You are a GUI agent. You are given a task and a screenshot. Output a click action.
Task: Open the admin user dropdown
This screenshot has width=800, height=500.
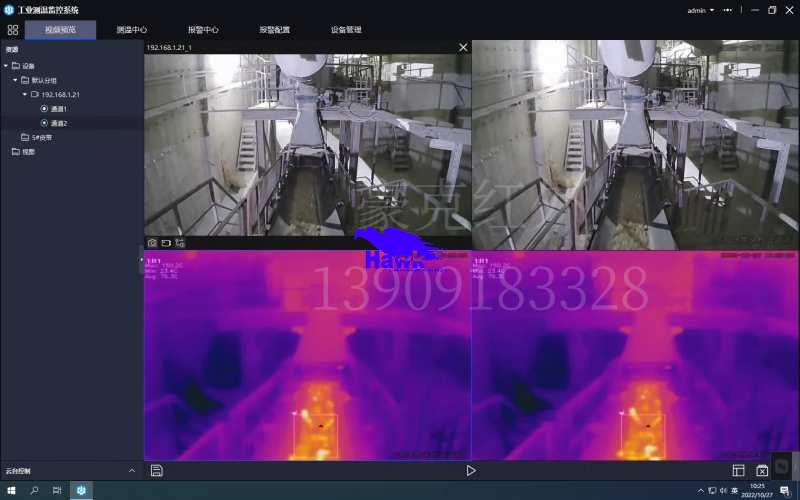[x=712, y=10]
